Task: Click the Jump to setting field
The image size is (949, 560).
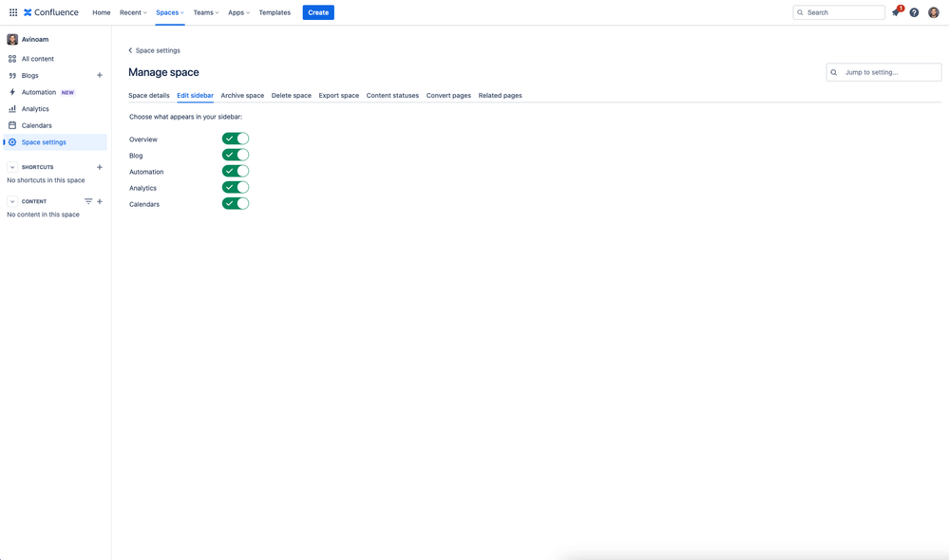Action: pos(883,71)
